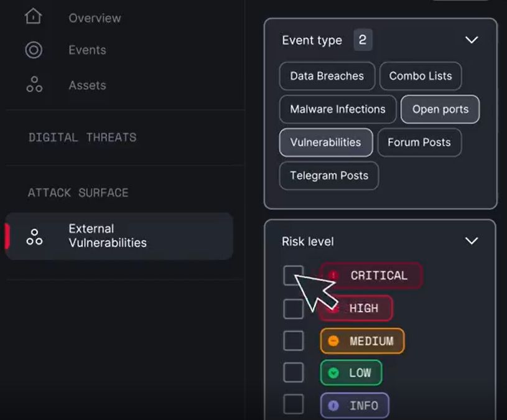Collapse the Risk level section chevron
The width and height of the screenshot is (507, 420).
pos(472,241)
